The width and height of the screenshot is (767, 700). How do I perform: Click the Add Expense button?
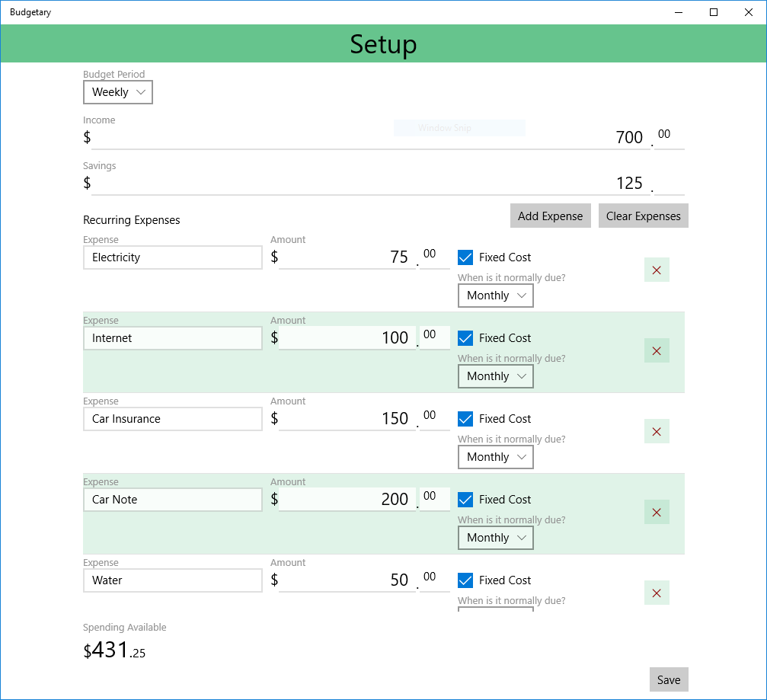click(x=550, y=216)
